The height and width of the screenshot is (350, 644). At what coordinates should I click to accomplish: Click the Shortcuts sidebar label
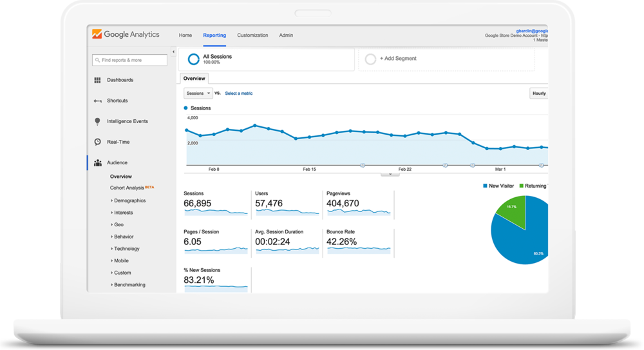pos(117,101)
